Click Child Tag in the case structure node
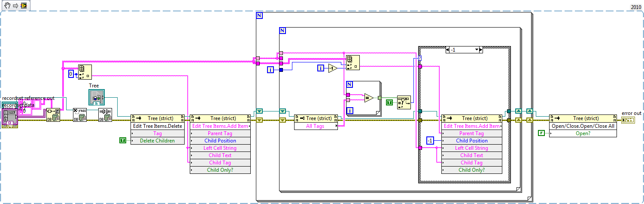 (472, 162)
